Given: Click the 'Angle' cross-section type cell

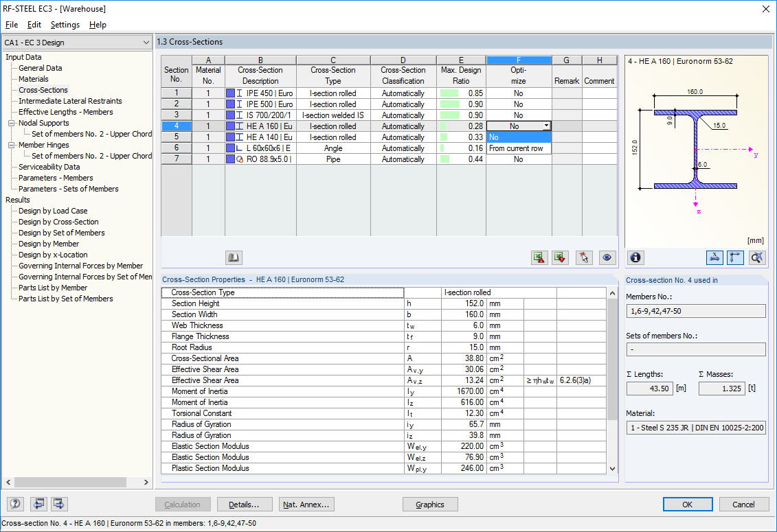Looking at the screenshot, I should [x=333, y=148].
